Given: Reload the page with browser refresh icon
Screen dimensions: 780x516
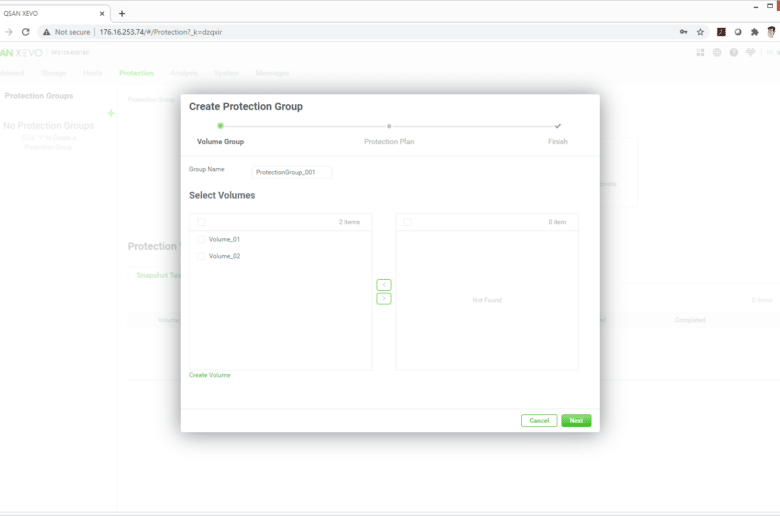Looking at the screenshot, I should click(25, 32).
